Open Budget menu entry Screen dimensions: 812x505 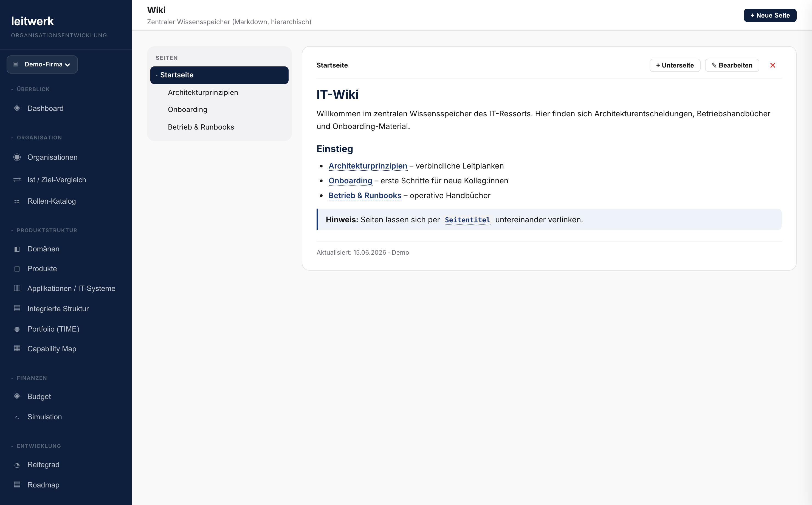39,397
